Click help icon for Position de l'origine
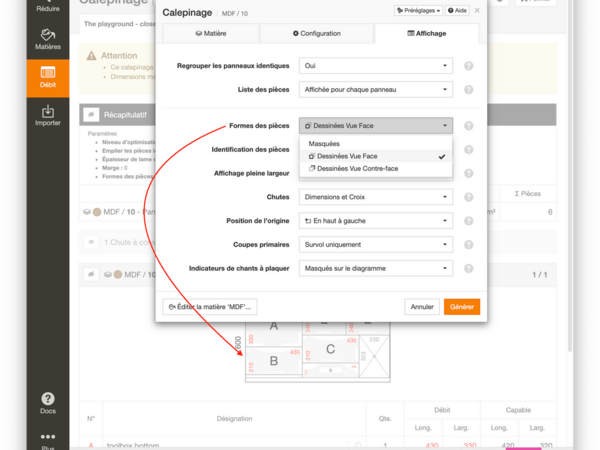Screen dimensions: 600x450 point(468,220)
